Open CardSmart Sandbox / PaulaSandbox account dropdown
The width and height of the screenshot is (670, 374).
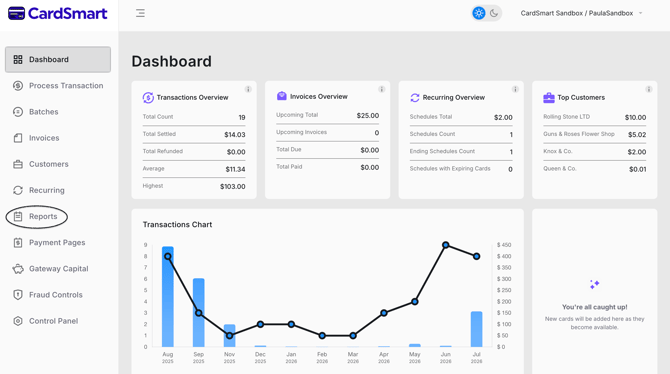tap(581, 13)
